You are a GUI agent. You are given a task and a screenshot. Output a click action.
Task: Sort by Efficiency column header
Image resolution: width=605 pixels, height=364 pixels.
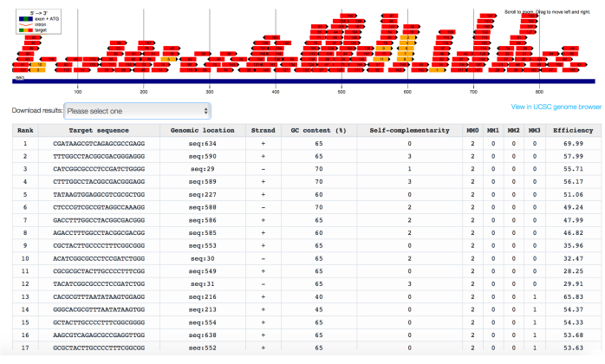573,131
